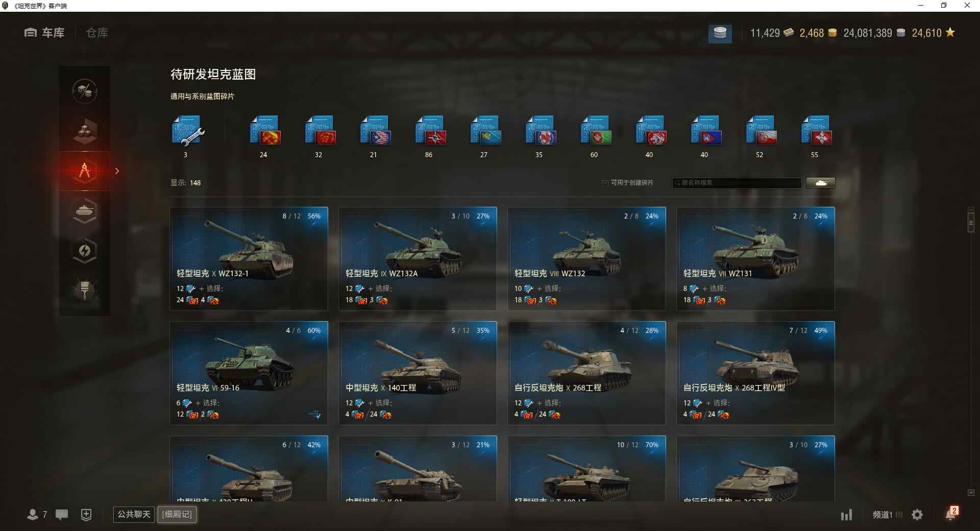Open the currency conversion icon by the balance
Screen dimensions: 980x531
720,33
